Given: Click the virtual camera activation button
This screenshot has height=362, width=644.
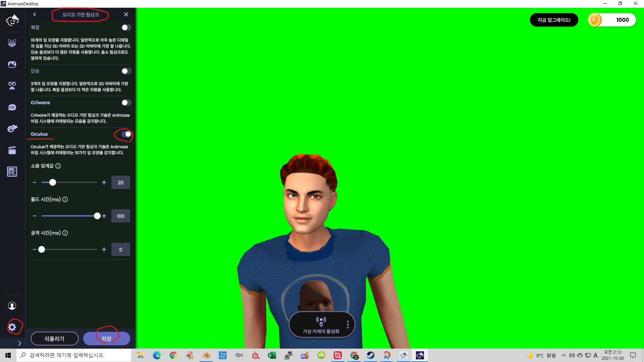Looking at the screenshot, I should click(x=321, y=324).
